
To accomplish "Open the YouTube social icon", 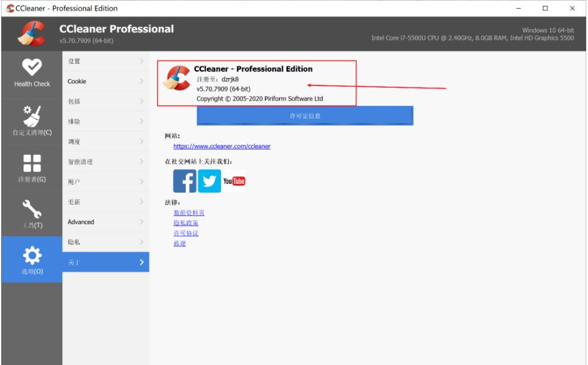I will 234,181.
